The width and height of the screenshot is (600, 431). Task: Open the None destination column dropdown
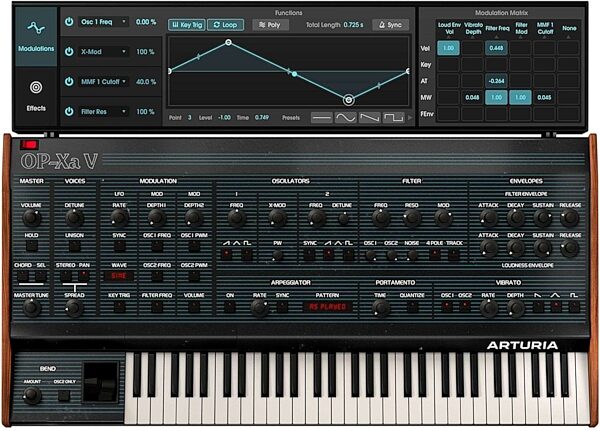coord(569,30)
